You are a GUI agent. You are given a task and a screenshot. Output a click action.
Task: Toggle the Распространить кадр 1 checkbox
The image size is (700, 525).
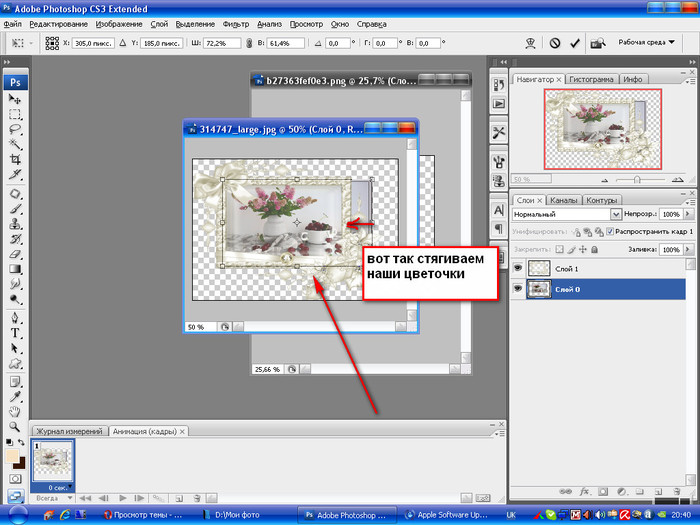[611, 231]
